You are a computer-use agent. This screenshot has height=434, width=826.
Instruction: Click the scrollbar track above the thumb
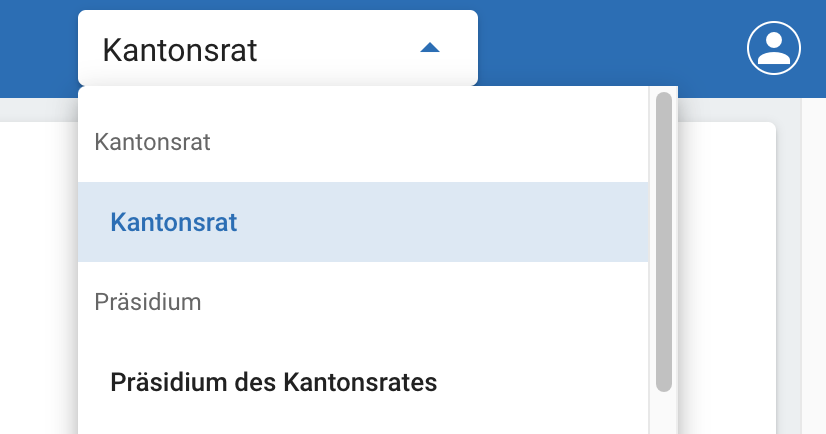tap(663, 90)
